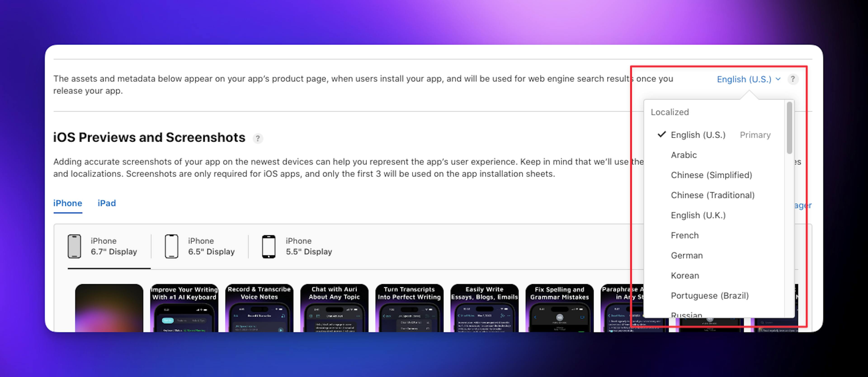Select French localization option

pyautogui.click(x=684, y=235)
